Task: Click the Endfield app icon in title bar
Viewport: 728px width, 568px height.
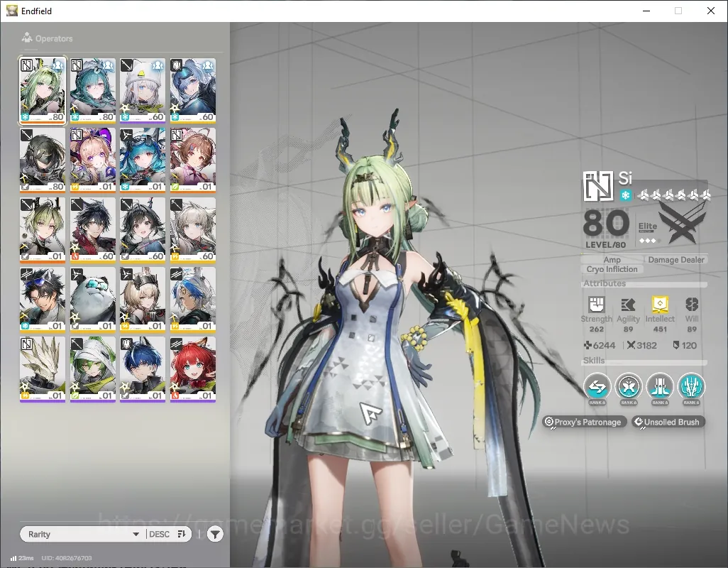Action: [12, 11]
